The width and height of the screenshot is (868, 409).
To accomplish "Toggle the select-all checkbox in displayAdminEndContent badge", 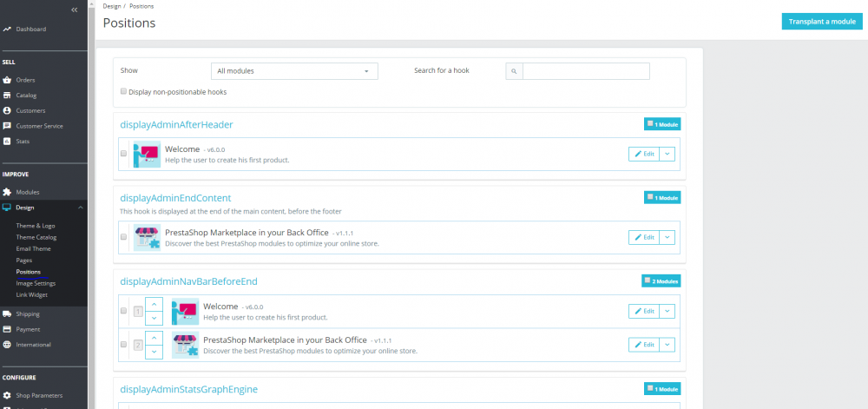I will point(650,196).
